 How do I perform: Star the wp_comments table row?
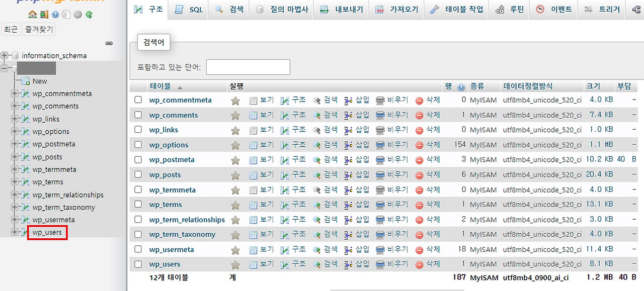[x=235, y=116]
